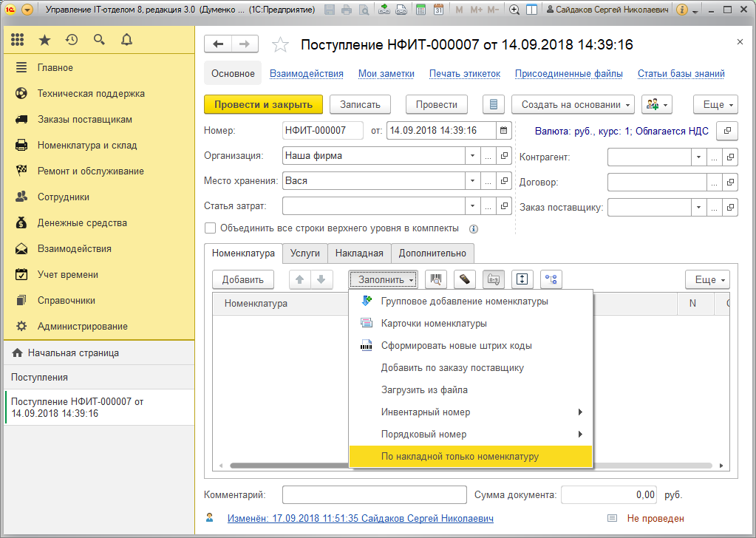Click the Добавить button
756x538 pixels.
[x=243, y=279]
